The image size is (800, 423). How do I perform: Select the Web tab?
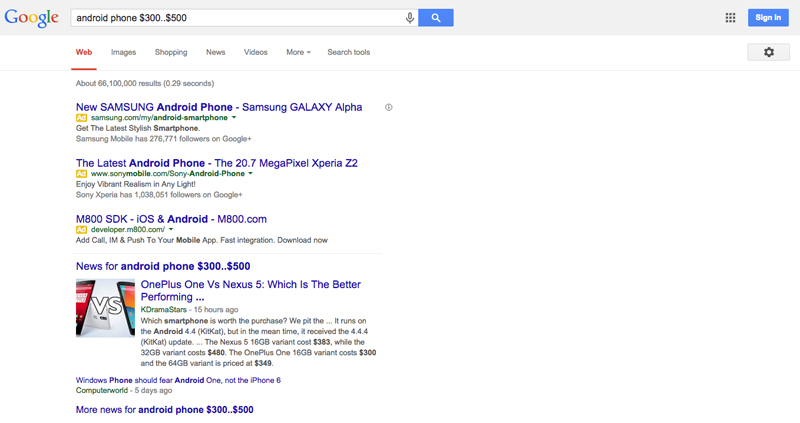(x=84, y=52)
